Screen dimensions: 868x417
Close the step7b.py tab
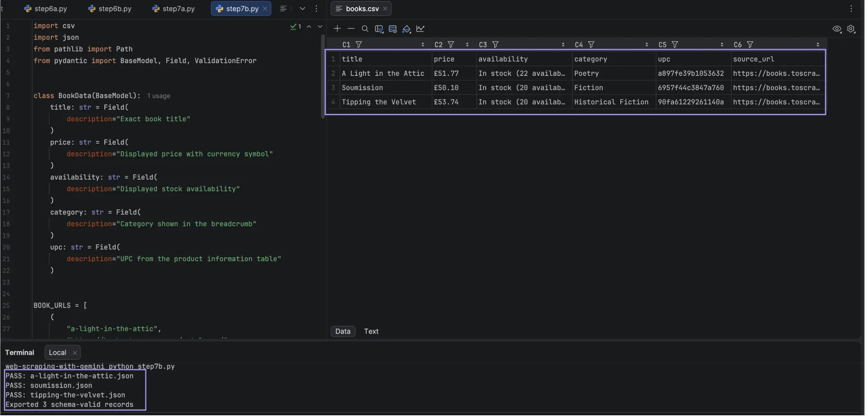click(265, 8)
